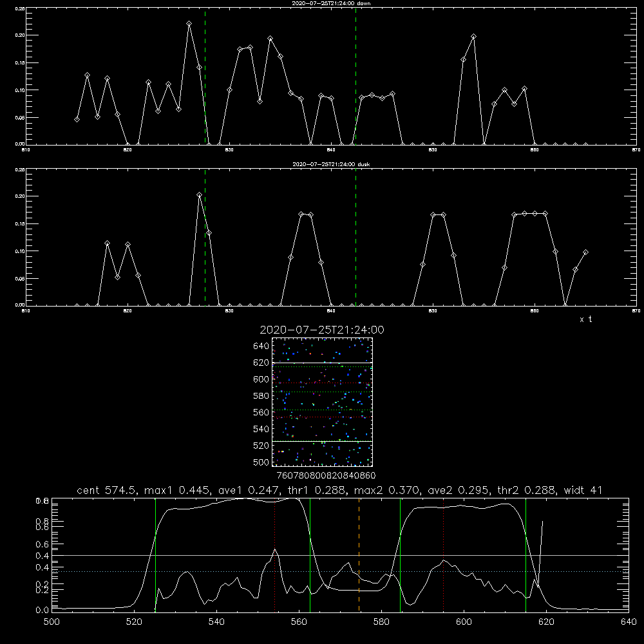Screen dimensions: 644x644
Task: Click the right green dashed line in the dawn plot
Action: (355, 76)
